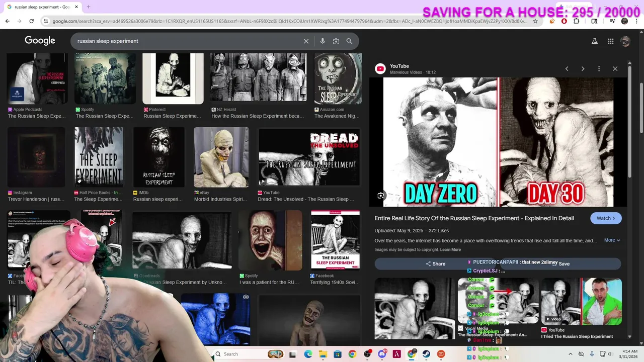Screen dimensions: 644x362
Task: Show next image in preview panel
Action: tap(583, 69)
